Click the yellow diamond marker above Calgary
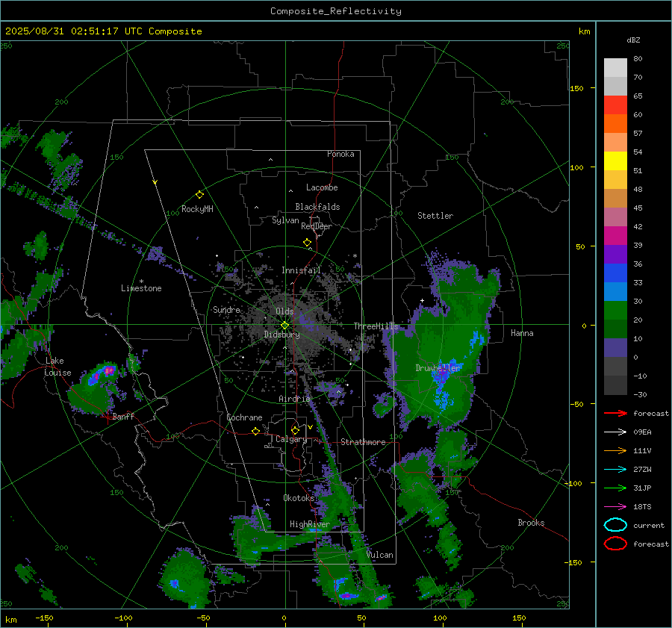This screenshot has width=672, height=628. tap(295, 430)
